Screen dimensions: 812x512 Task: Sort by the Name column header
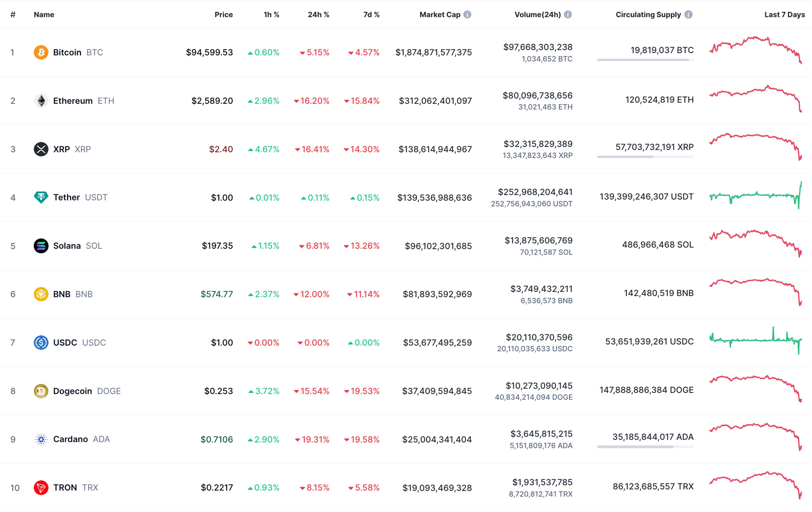coord(44,15)
